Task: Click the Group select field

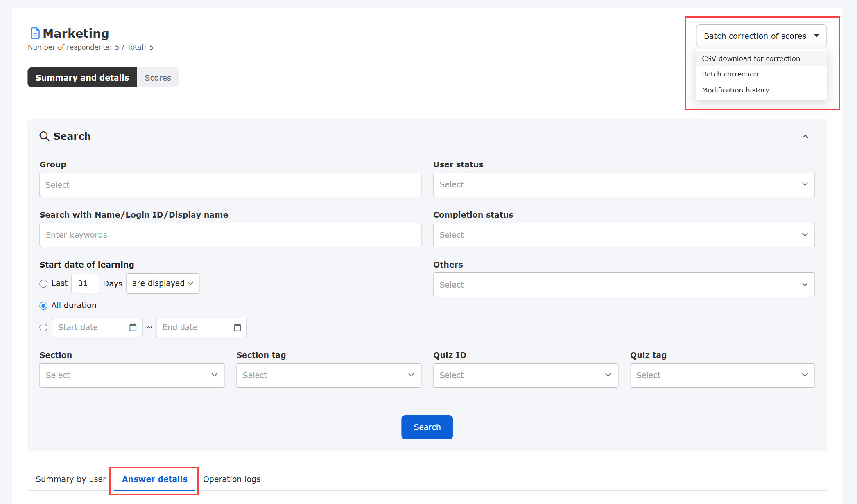Action: pos(230,185)
